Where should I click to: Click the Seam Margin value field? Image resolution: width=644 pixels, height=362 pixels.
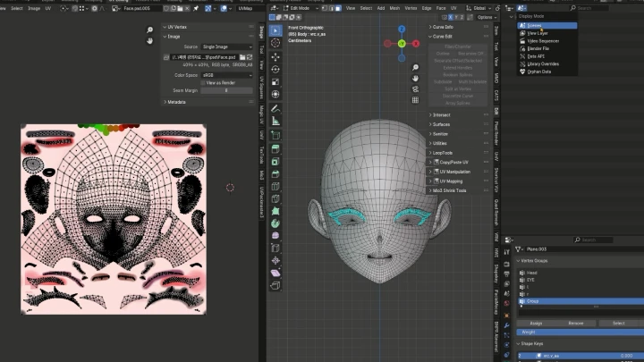pos(226,90)
